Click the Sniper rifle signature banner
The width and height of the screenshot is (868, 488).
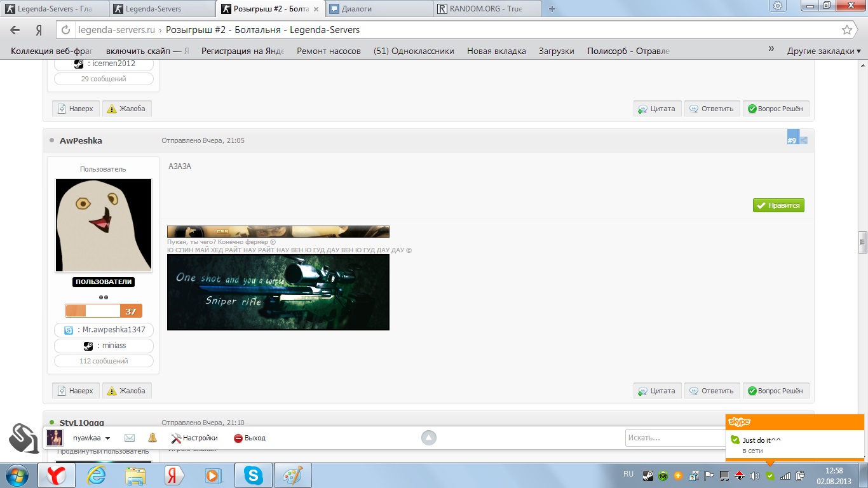[278, 292]
